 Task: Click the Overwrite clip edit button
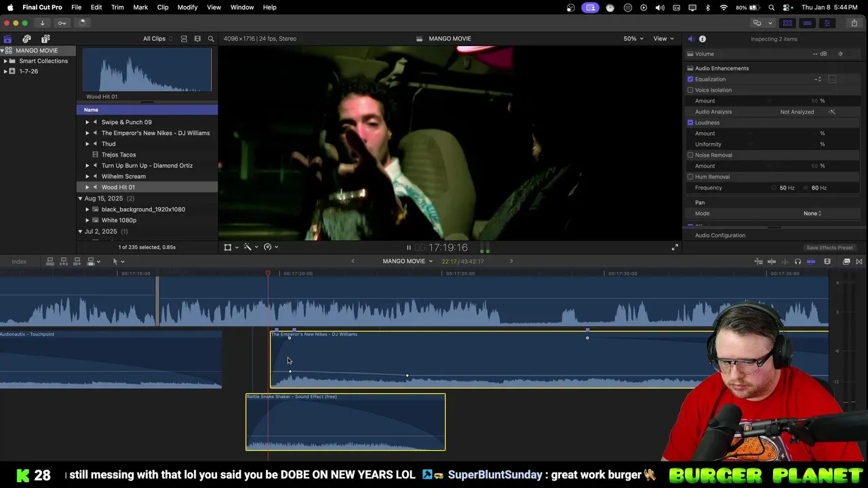click(x=90, y=262)
